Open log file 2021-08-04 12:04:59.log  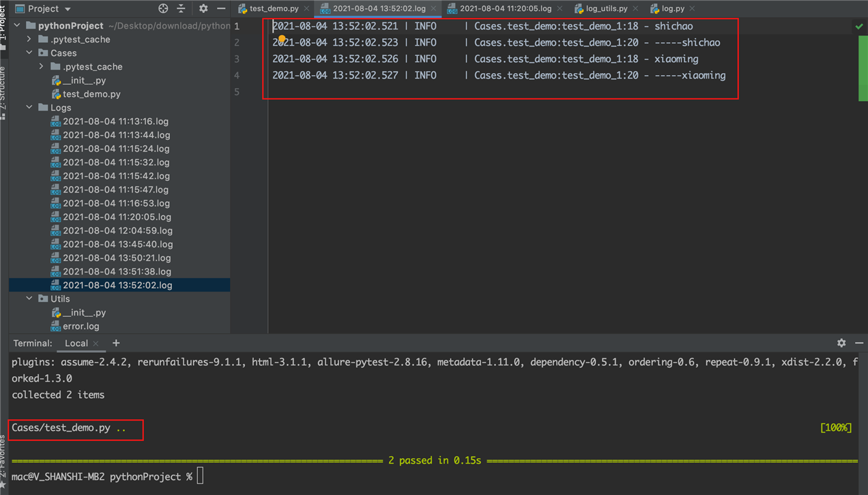pos(118,230)
